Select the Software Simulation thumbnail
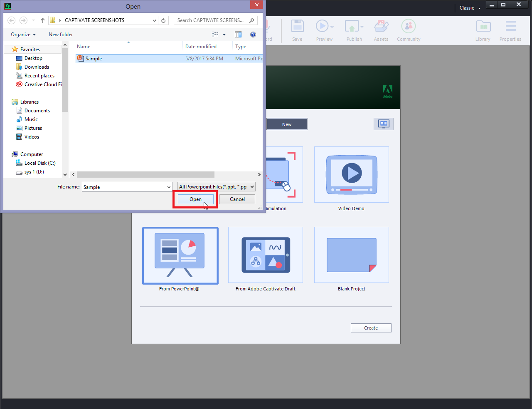Screen dimensions: 532x409 (284, 175)
